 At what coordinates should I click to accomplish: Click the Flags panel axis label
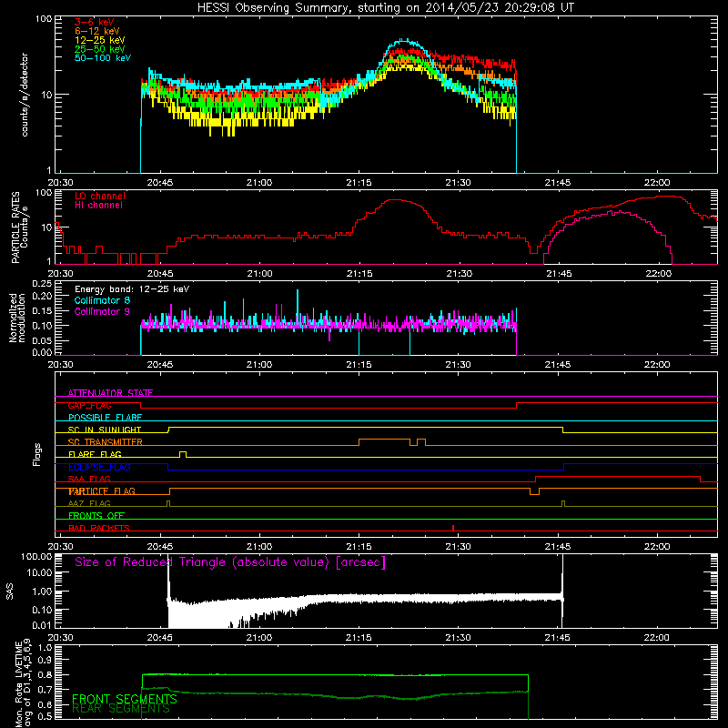click(x=37, y=454)
